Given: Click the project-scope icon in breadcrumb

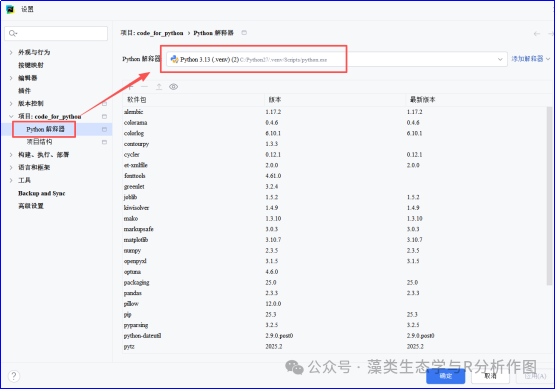Looking at the screenshot, I should [x=244, y=33].
